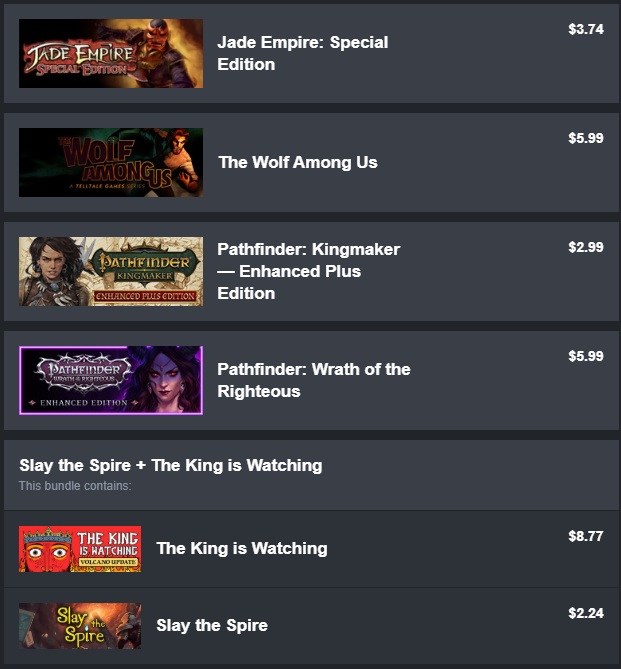
Task: Open Pathfinder Wrath of the Righteous thumbnail
Action: [111, 380]
